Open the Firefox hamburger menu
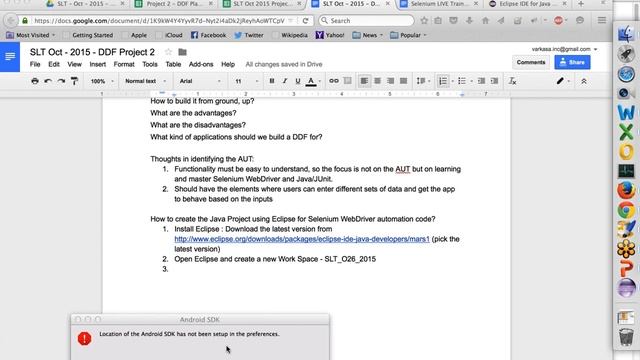Screen dimensions: 640x360 (602, 20)
